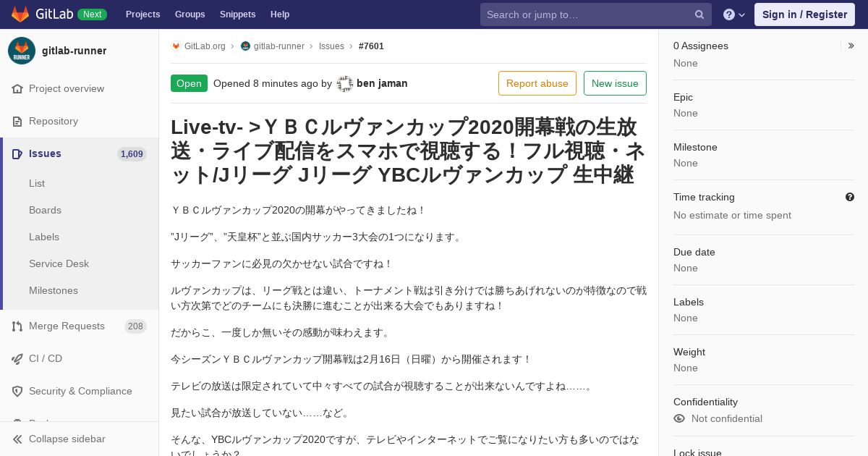The image size is (868, 456).
Task: Click the GitLab fox logo
Action: pos(20,14)
